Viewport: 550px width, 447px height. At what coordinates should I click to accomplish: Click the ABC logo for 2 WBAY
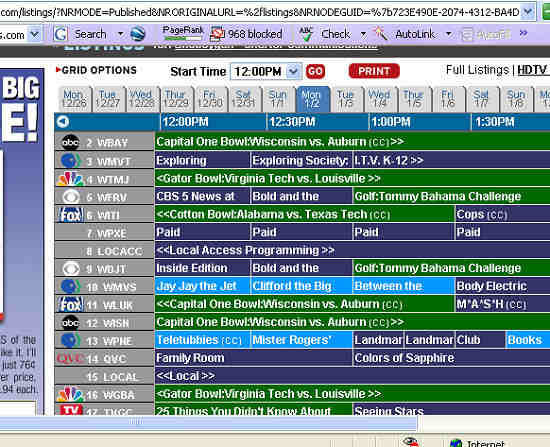[71, 142]
